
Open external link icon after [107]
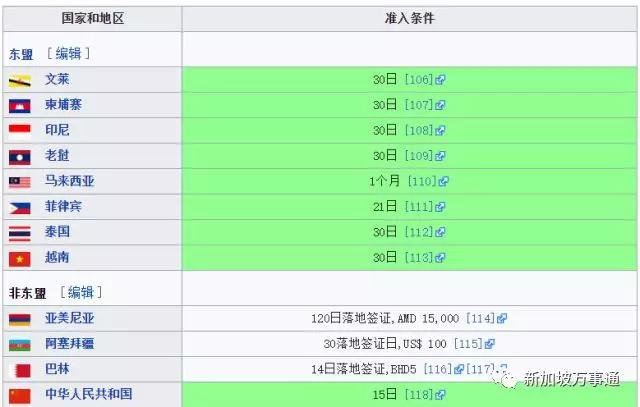pyautogui.click(x=440, y=105)
